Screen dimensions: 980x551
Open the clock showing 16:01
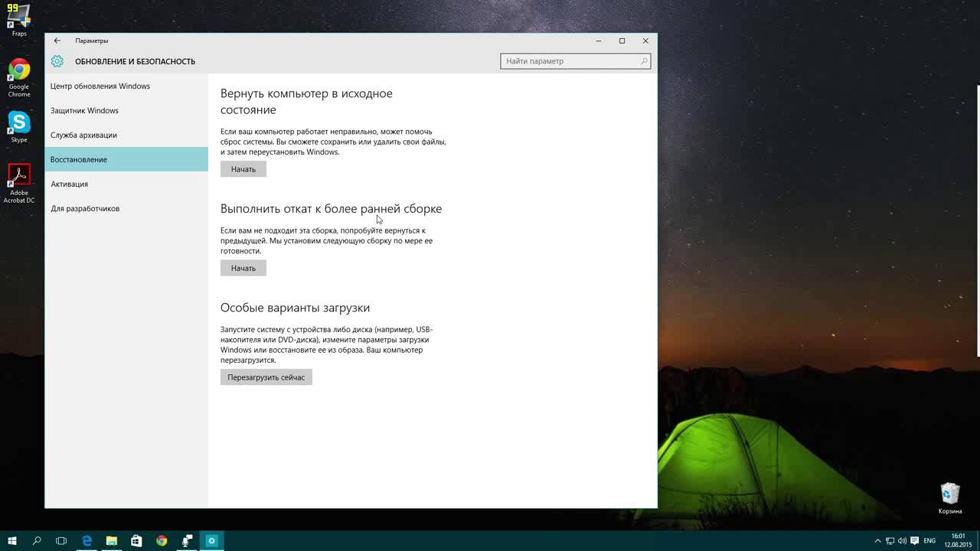pyautogui.click(x=958, y=540)
